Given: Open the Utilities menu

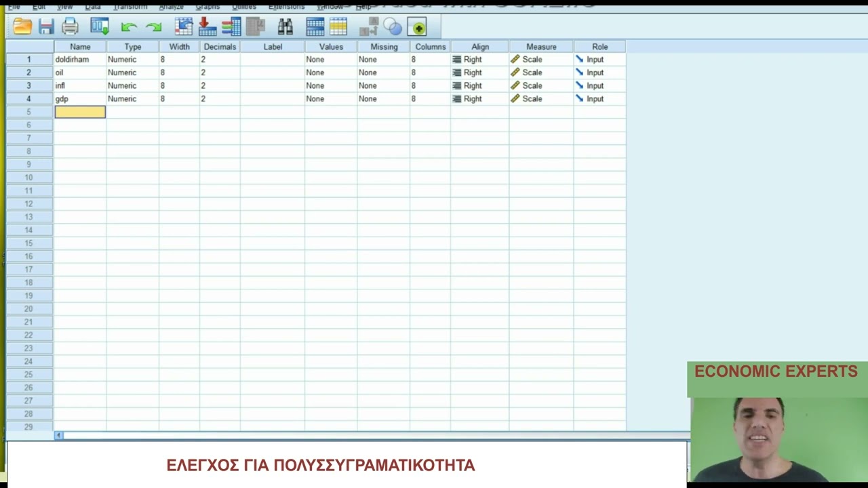Looking at the screenshot, I should [244, 7].
